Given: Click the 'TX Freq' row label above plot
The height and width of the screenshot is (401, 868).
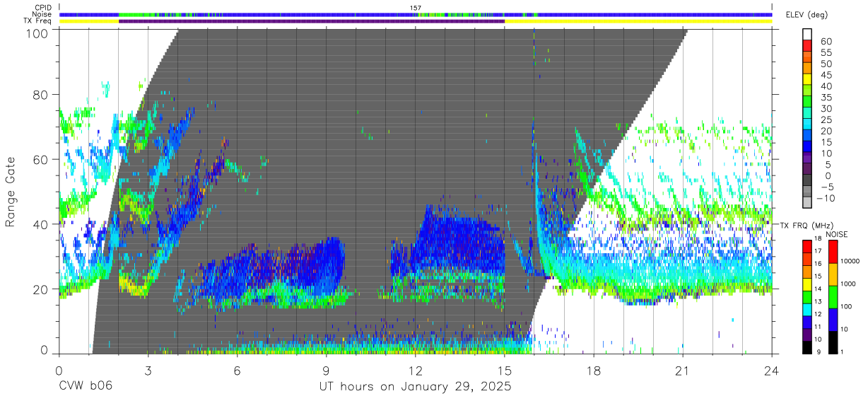Looking at the screenshot, I should coord(38,21).
